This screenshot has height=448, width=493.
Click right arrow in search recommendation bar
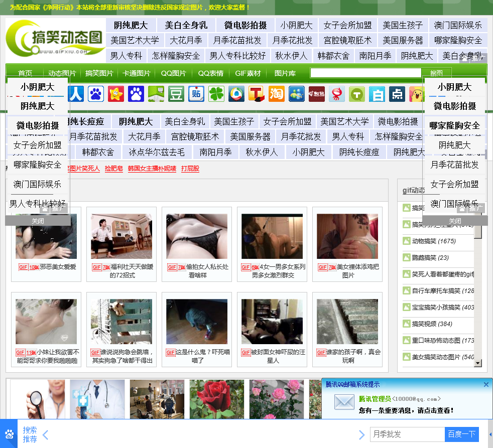coord(361,435)
